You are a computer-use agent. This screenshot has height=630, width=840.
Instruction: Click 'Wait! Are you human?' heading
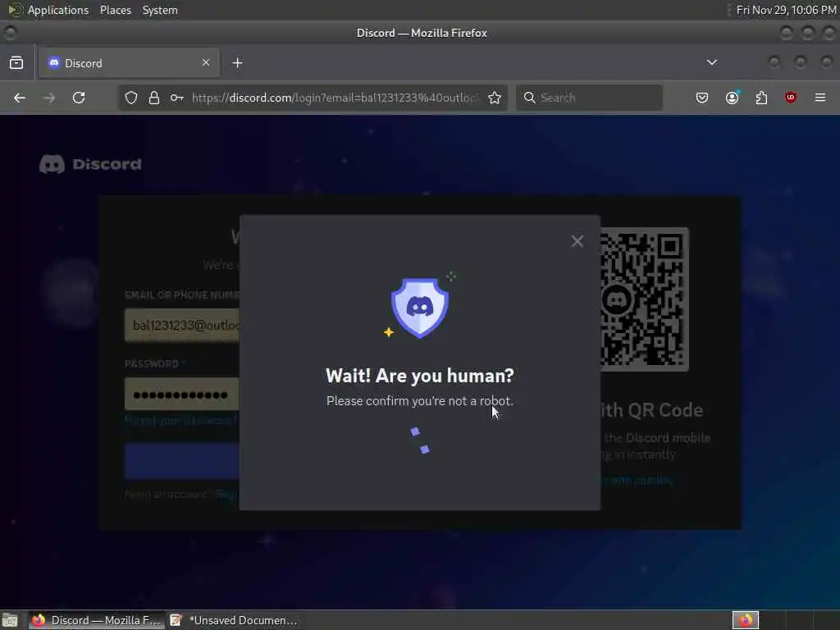[420, 376]
